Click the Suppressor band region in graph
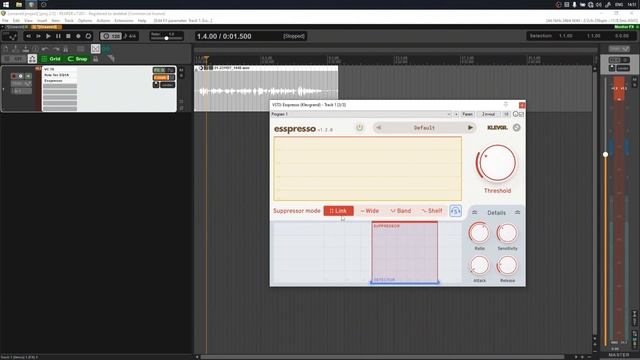 tap(404, 252)
